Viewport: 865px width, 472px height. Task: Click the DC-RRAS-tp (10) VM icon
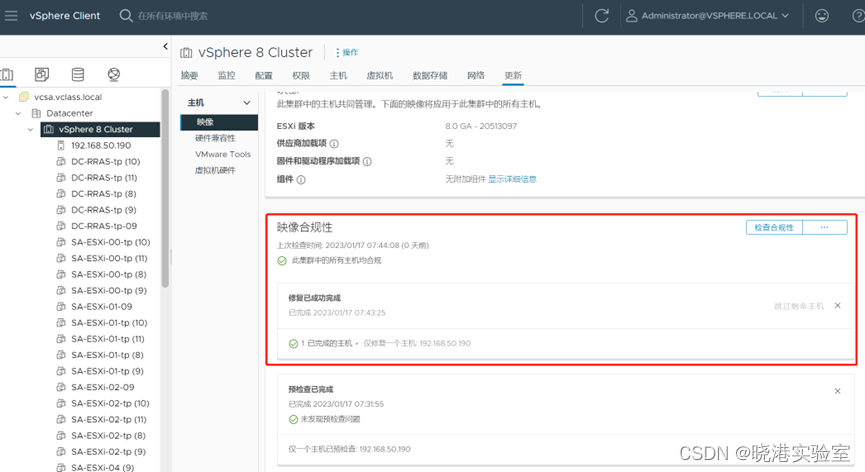(61, 162)
